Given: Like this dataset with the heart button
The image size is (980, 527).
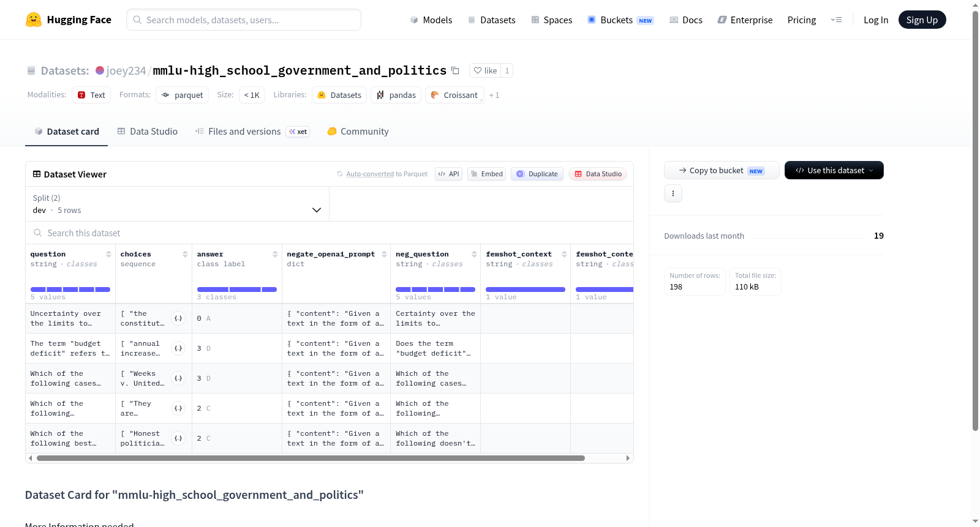Looking at the screenshot, I should 485,70.
